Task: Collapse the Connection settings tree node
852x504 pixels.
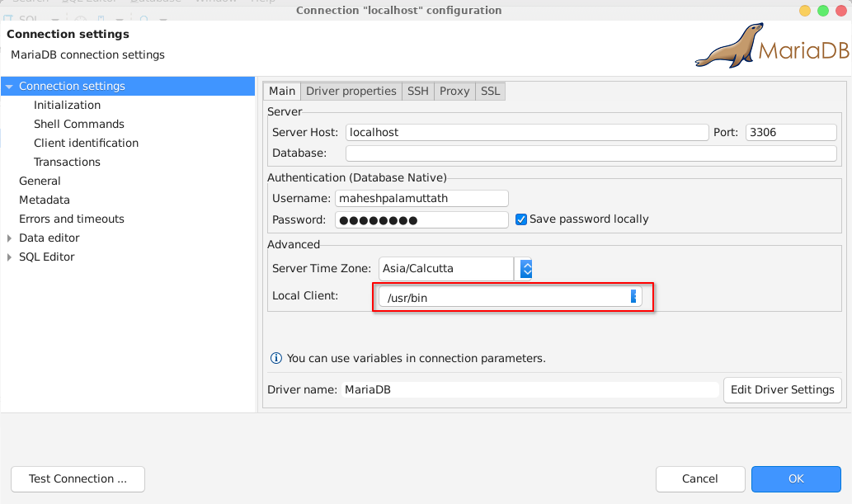Action: (9, 87)
